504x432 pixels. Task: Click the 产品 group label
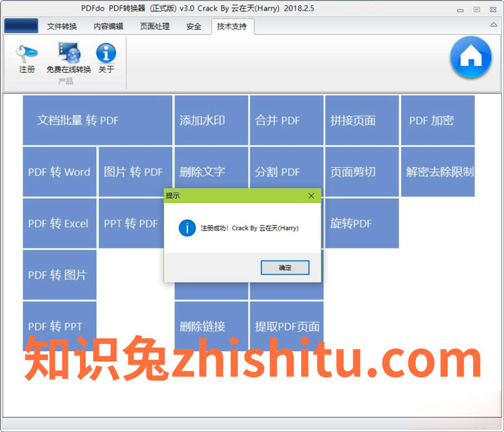click(66, 81)
